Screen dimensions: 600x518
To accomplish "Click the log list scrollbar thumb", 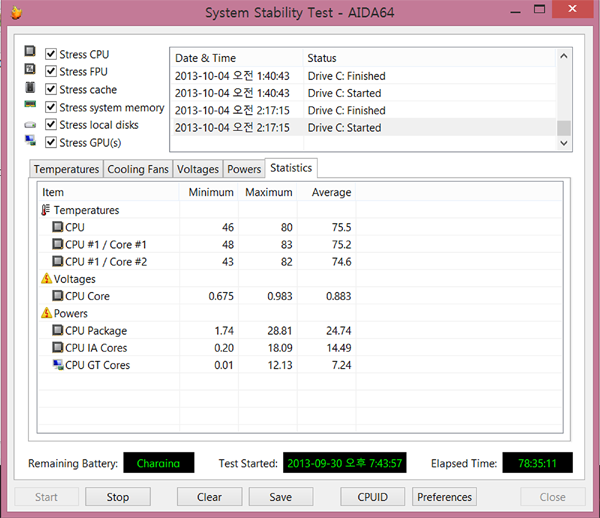I will [x=564, y=128].
